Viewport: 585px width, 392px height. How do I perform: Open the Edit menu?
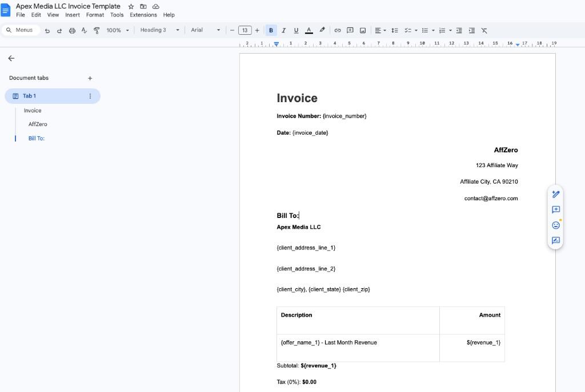pos(36,15)
